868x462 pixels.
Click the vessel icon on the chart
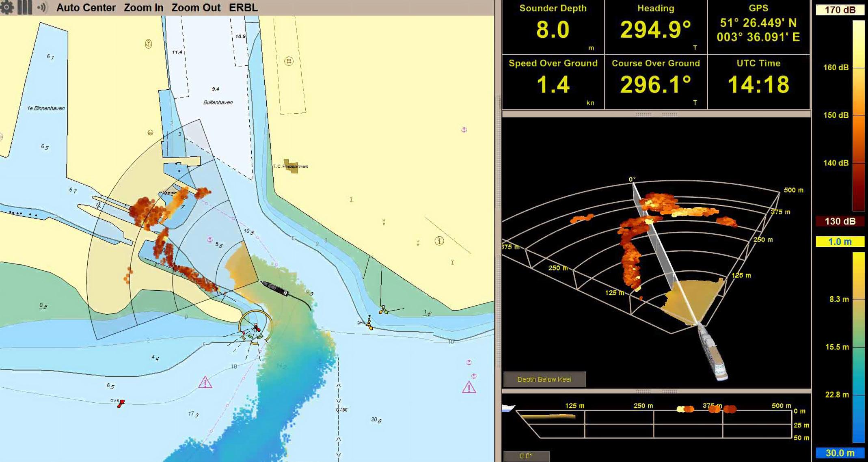(x=275, y=288)
